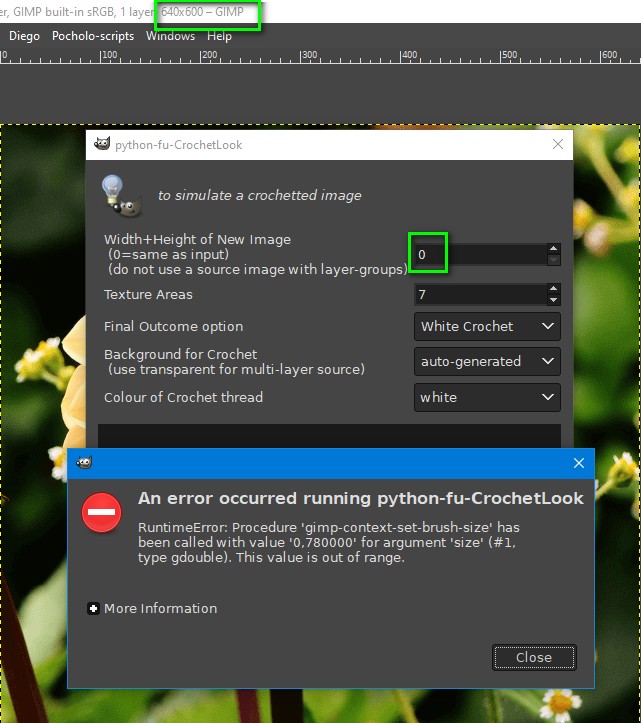Close the error dialog with X
641x723 pixels.
[579, 463]
